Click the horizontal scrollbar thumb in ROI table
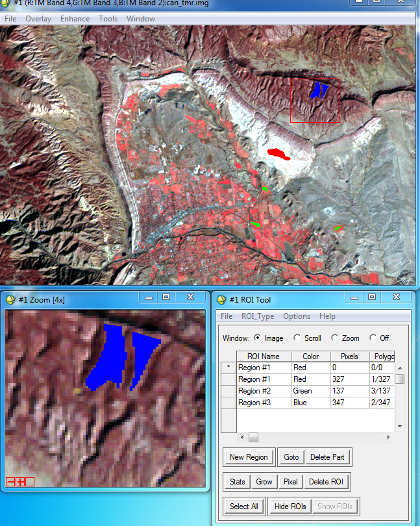The width and height of the screenshot is (420, 526). click(x=253, y=437)
